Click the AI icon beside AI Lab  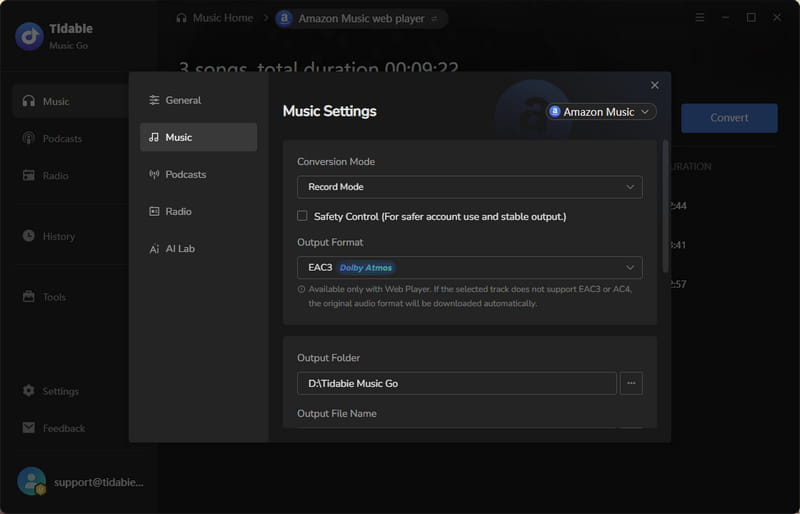(x=154, y=249)
